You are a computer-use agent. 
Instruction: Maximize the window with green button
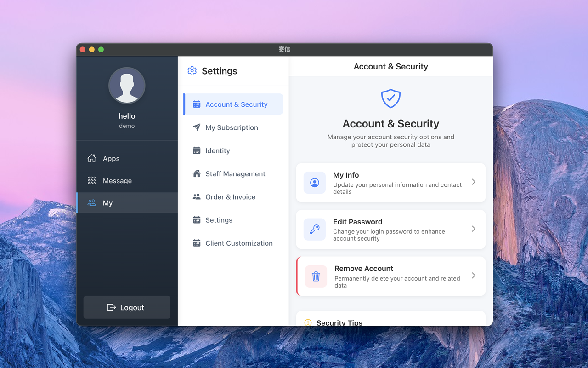[x=101, y=50]
